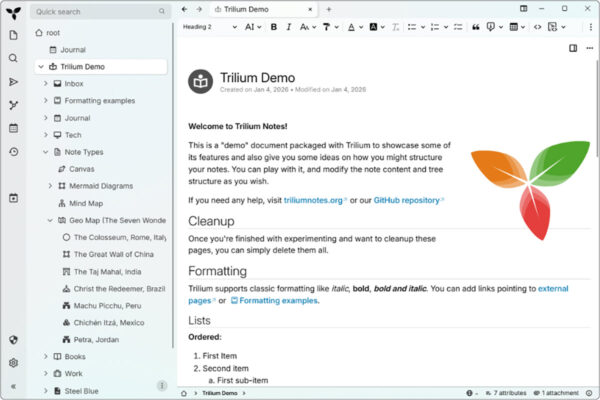Open the Trilium global menu logo
This screenshot has width=600, height=400.
click(x=13, y=13)
